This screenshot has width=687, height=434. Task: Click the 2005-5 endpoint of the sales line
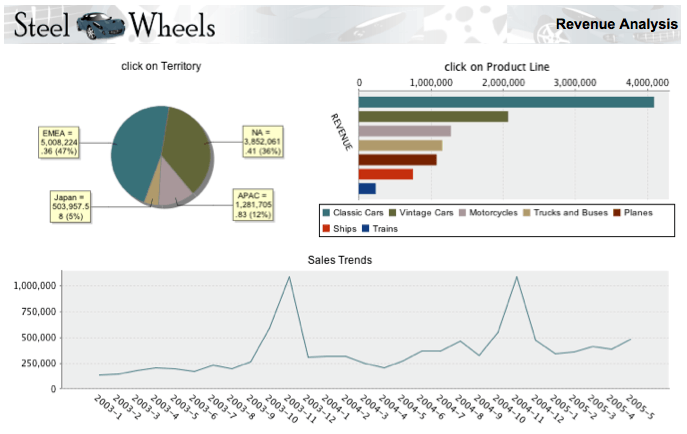pos(630,339)
